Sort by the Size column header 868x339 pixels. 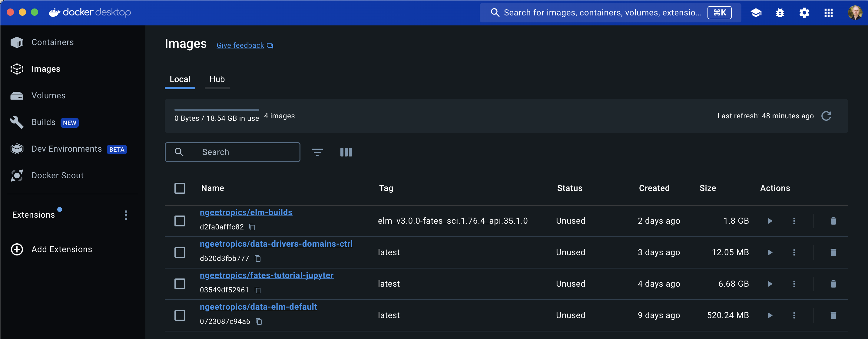(x=707, y=188)
